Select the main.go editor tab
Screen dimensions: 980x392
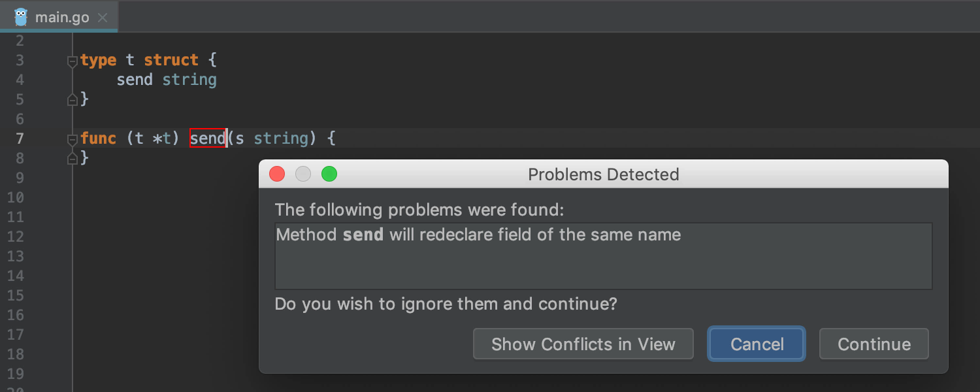61,18
